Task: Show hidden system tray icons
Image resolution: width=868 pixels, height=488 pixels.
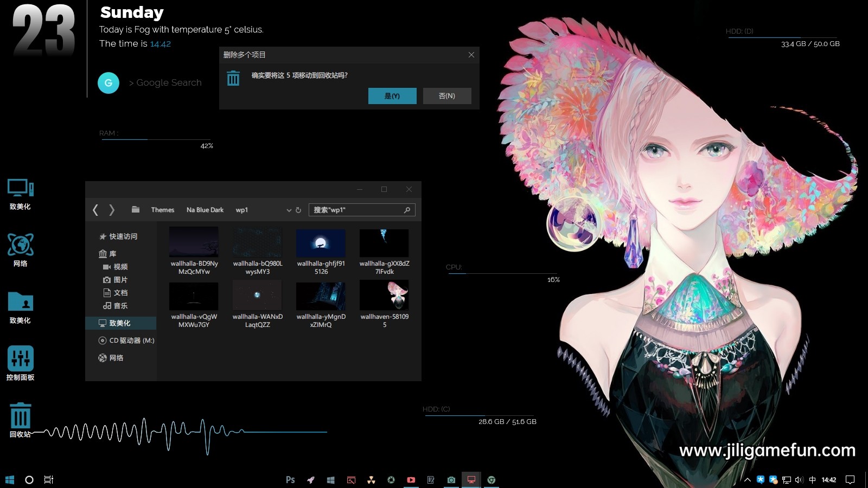Action: pos(748,480)
